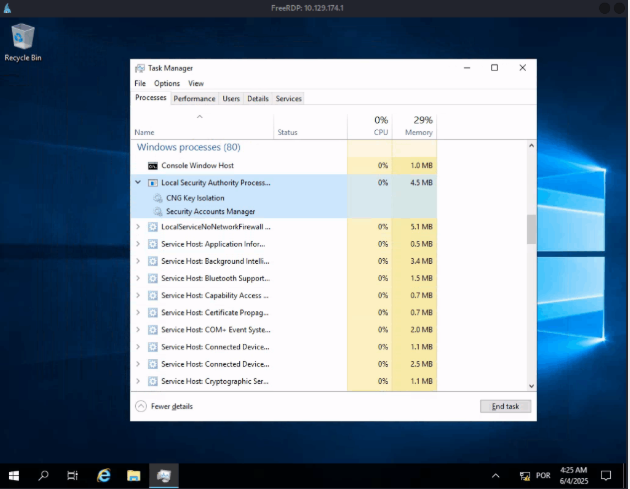The height and width of the screenshot is (489, 630).
Task: Open File Explorer from the taskbar
Action: (132, 475)
